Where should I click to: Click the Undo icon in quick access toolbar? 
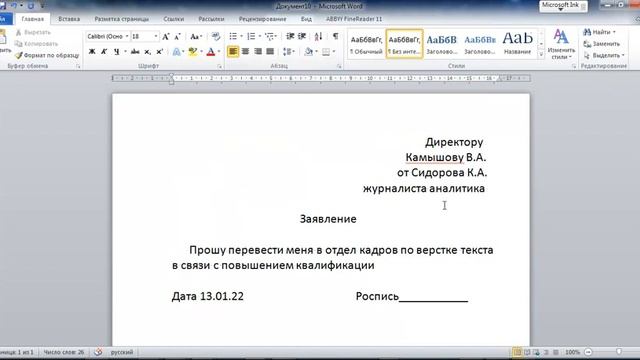[x=14, y=6]
